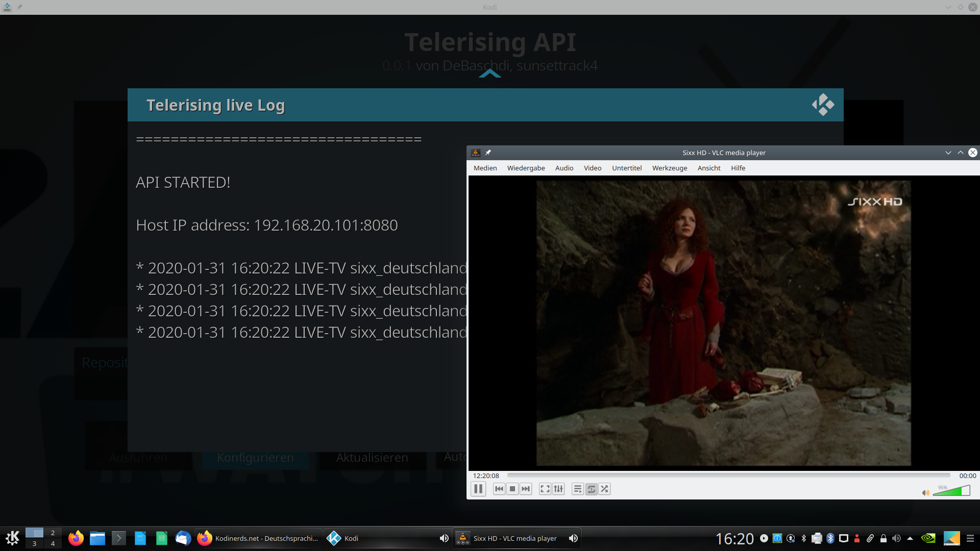
Task: Open the Hilfe menu in VLC
Action: point(738,168)
